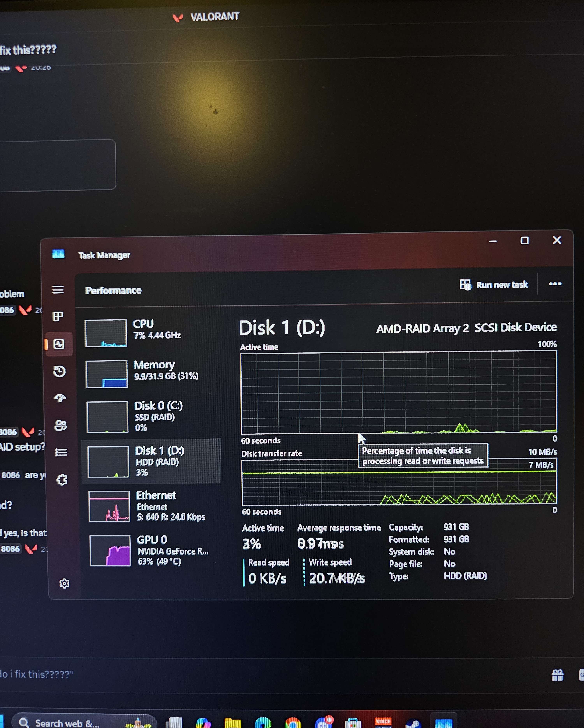Viewport: 584px width, 728px height.
Task: Open Steam from the taskbar
Action: (413, 723)
